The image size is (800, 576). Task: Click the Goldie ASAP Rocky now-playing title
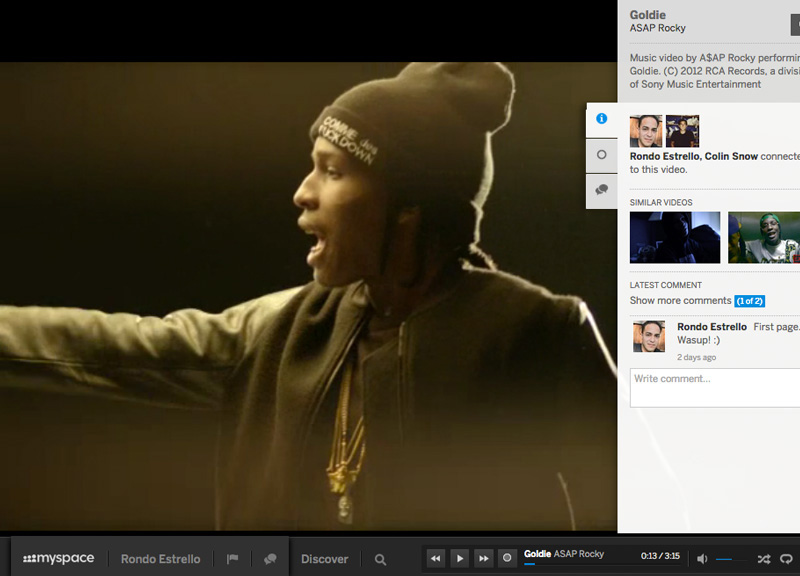click(564, 554)
